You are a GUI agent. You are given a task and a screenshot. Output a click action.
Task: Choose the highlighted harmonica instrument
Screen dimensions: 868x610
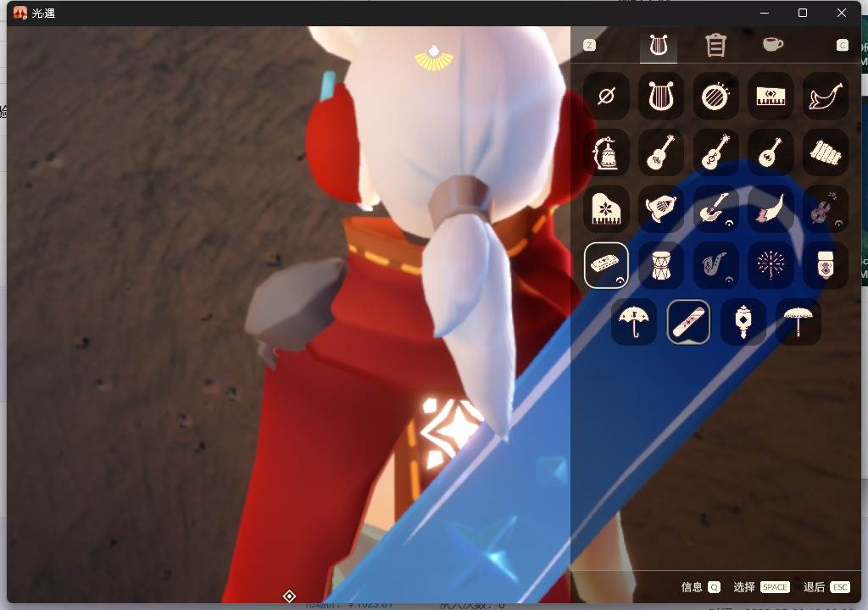click(606, 266)
